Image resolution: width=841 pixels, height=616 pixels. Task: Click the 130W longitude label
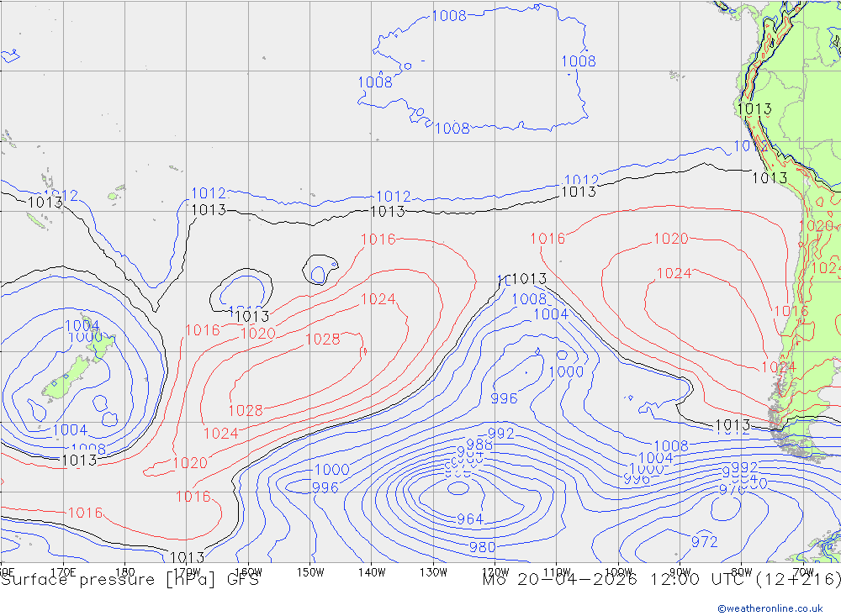[433, 572]
